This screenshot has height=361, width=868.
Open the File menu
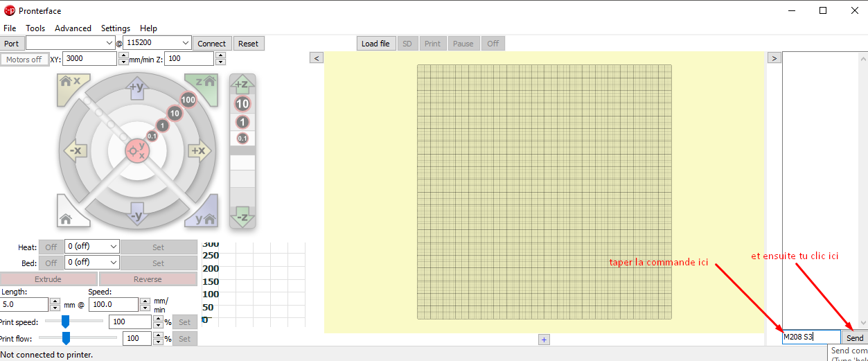(10, 28)
